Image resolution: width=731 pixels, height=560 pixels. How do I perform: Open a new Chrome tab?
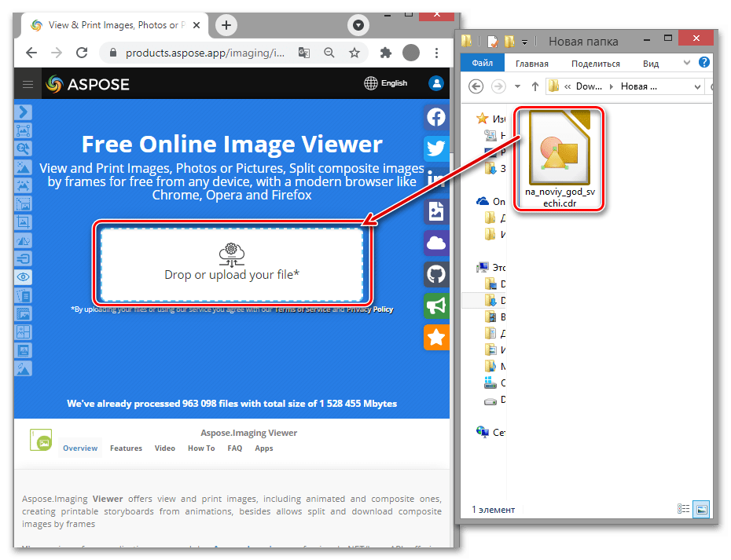[226, 25]
